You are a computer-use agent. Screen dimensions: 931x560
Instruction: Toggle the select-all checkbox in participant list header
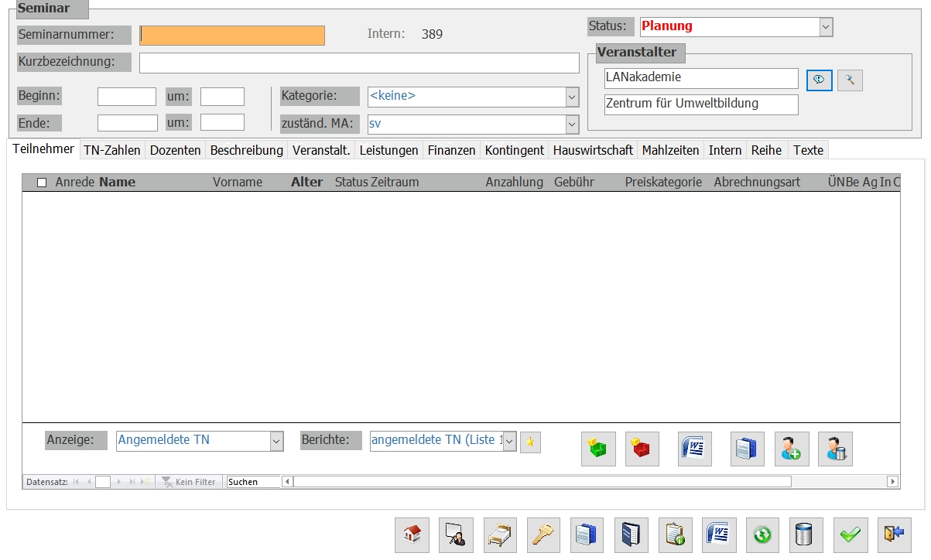(42, 183)
